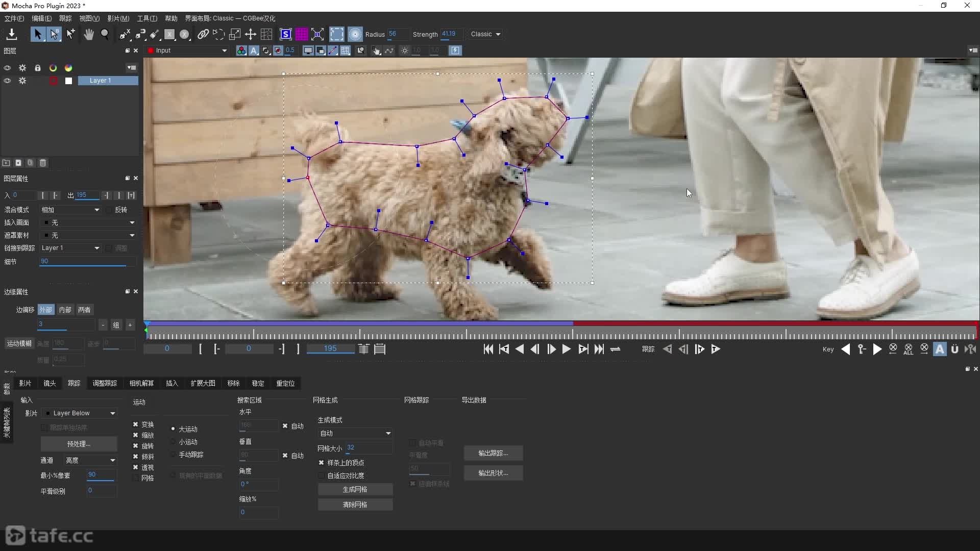Screen dimensions: 980x551
Task: Go to previous keyframe arrow
Action: 846,349
